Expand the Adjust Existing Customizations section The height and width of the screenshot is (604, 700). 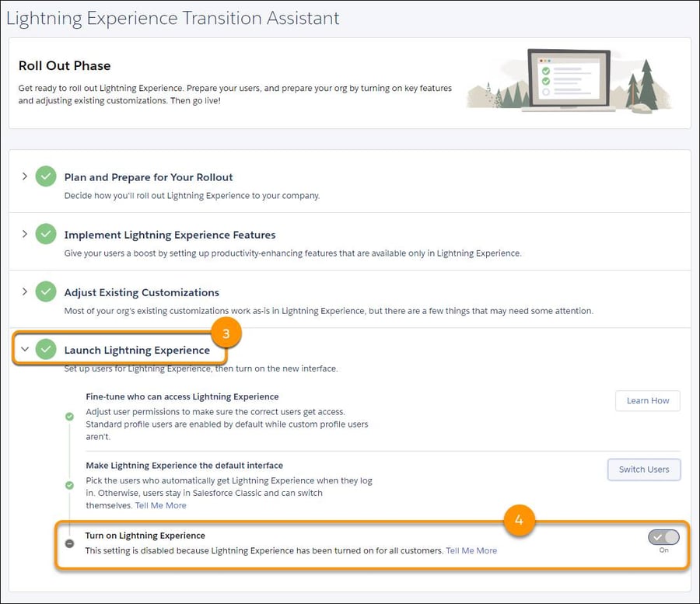tap(24, 292)
